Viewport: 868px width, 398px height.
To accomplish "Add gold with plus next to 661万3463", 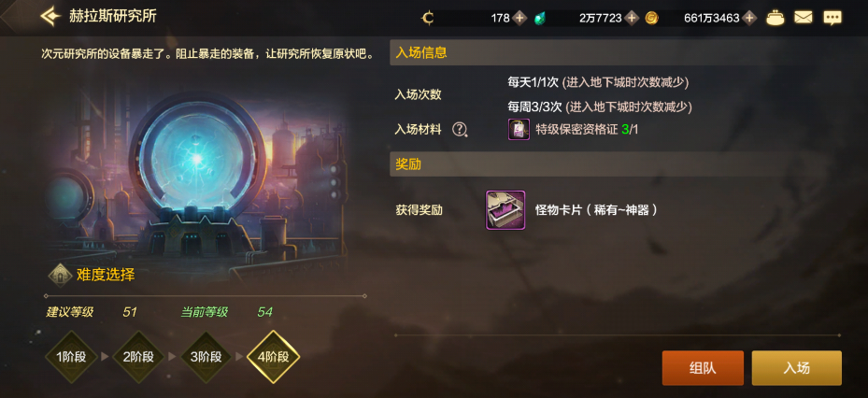I will (x=749, y=19).
